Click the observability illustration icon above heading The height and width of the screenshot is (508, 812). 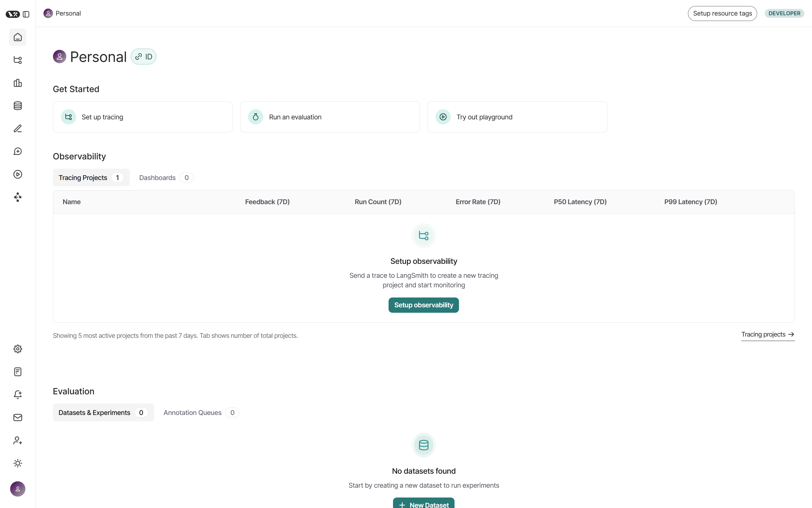(x=424, y=236)
